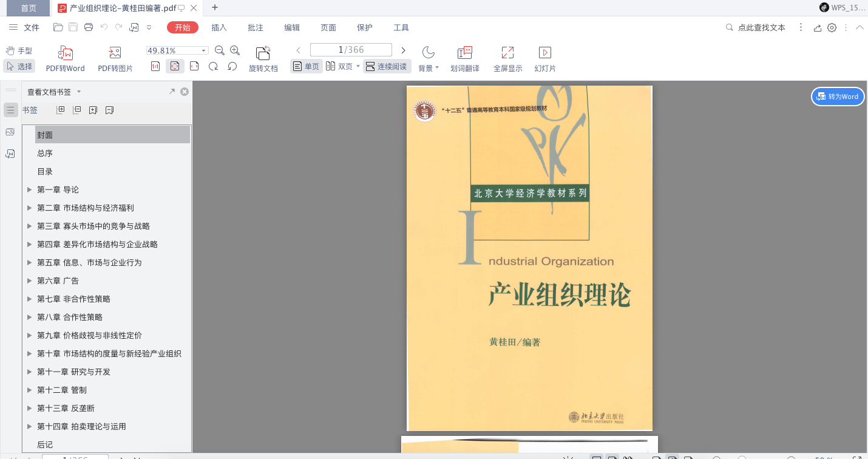Close the bookmarks panel
This screenshot has height=459, width=868.
tap(185, 92)
